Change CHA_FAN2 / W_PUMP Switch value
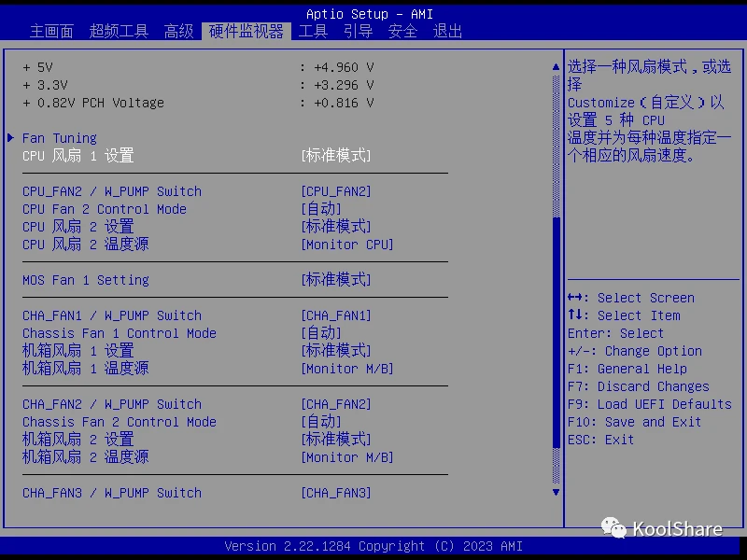 pos(336,404)
